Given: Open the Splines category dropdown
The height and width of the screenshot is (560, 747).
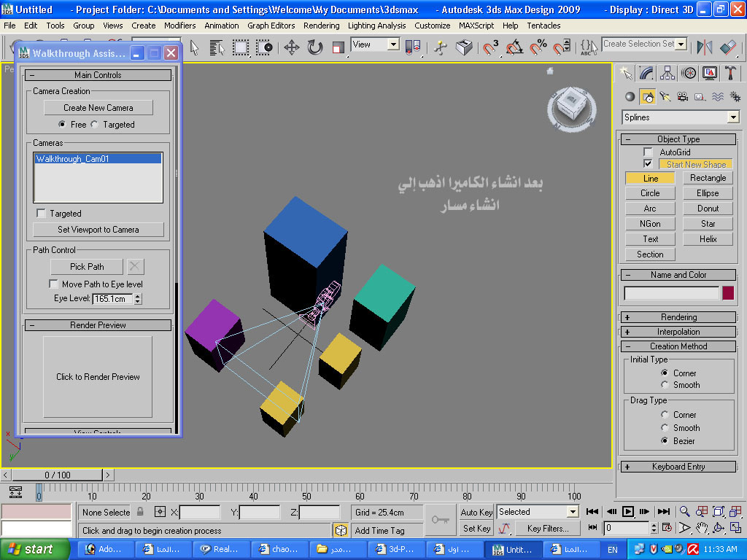Looking at the screenshot, I should pyautogui.click(x=733, y=117).
